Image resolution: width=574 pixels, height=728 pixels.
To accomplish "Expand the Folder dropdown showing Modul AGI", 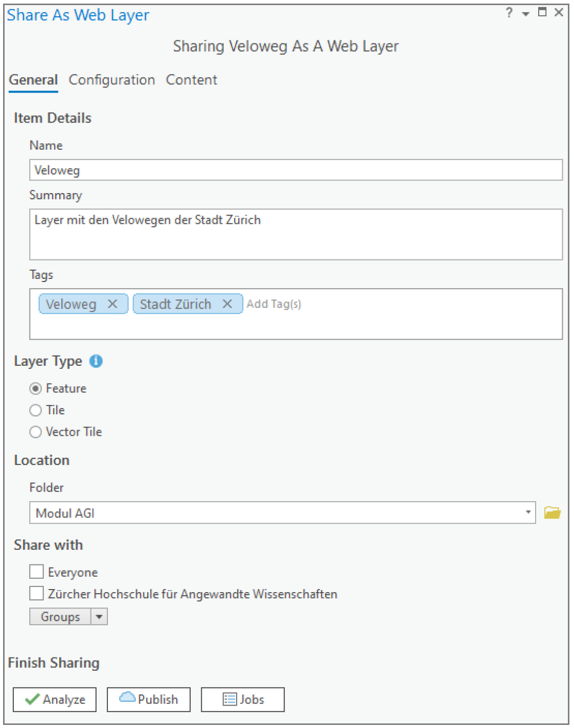I will point(528,512).
